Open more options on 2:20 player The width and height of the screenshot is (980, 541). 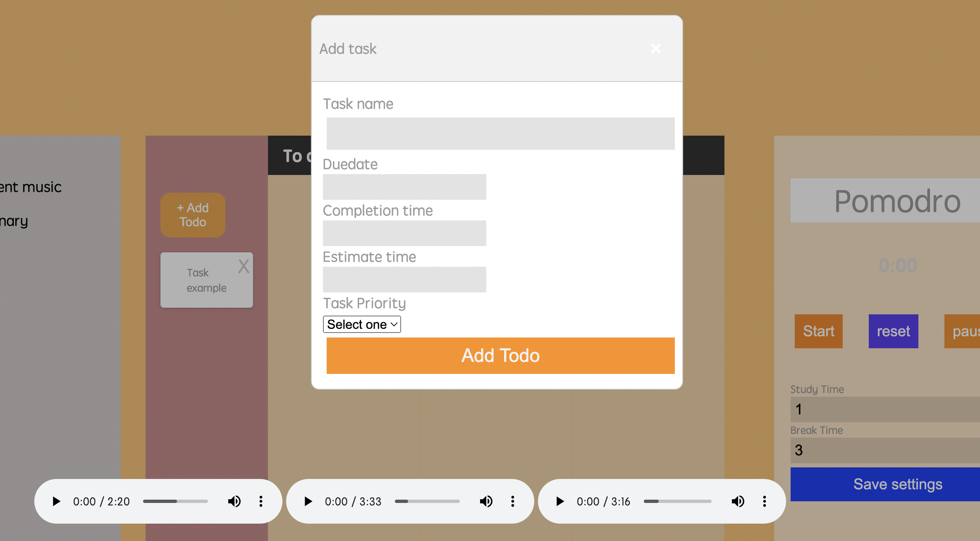pos(261,501)
